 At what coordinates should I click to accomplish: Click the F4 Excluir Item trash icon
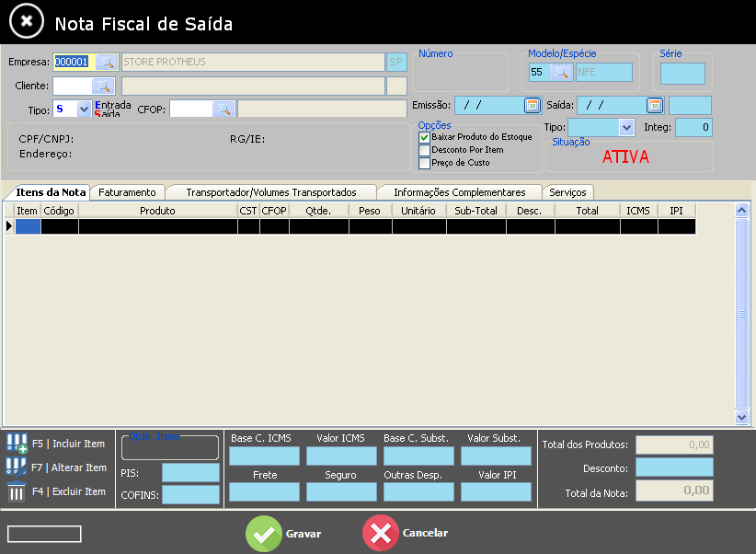[17, 491]
